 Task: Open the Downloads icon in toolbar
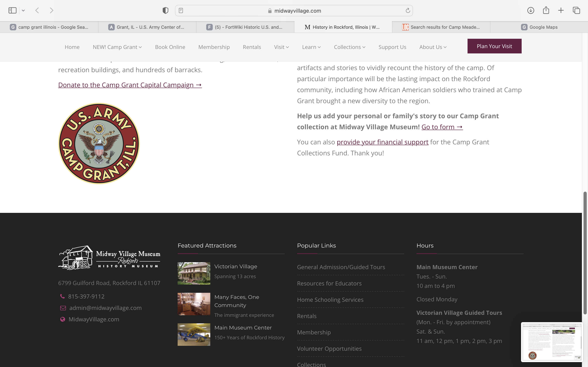coord(531,10)
